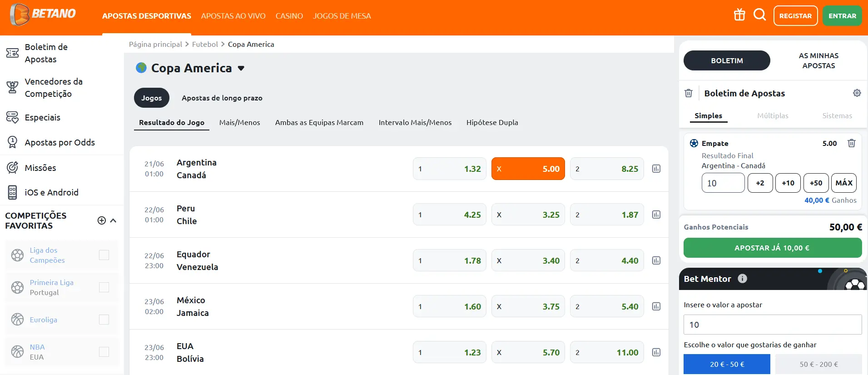Viewport: 868px width, 375px height.
Task: Go to Futebol breadcrumb link
Action: point(205,44)
